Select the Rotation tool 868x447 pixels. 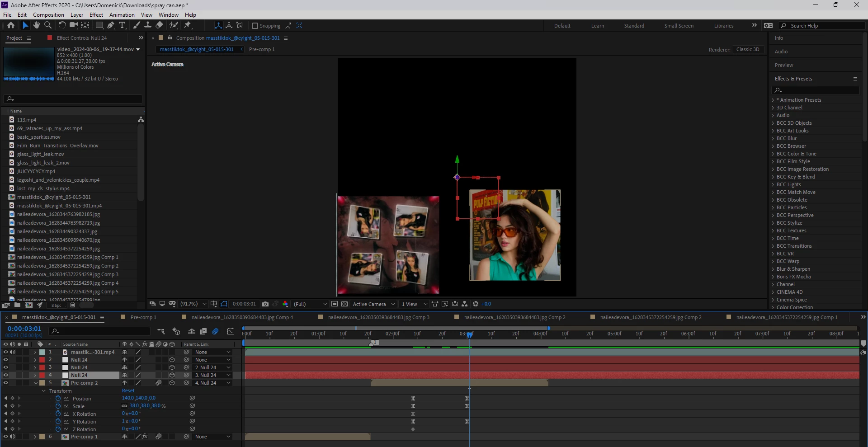pos(62,25)
